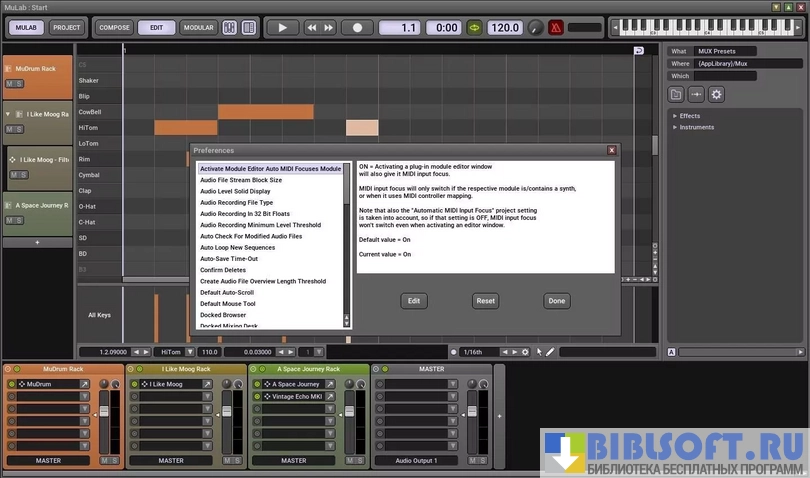This screenshot has width=810, height=478.
Task: Mute the MuDrum Rack track
Action: click(x=10, y=84)
